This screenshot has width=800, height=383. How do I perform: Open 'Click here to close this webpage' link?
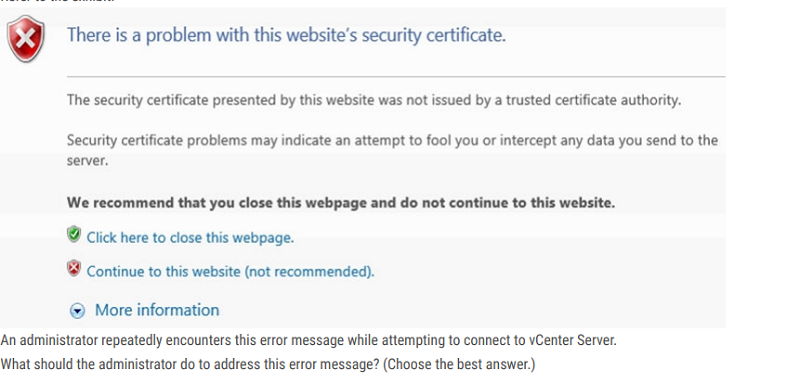pos(190,238)
